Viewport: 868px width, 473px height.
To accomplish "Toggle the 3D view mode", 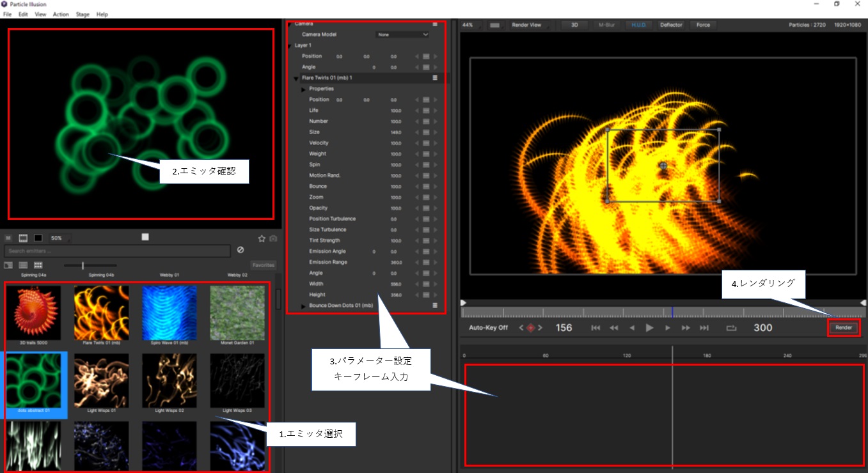I will pos(574,25).
